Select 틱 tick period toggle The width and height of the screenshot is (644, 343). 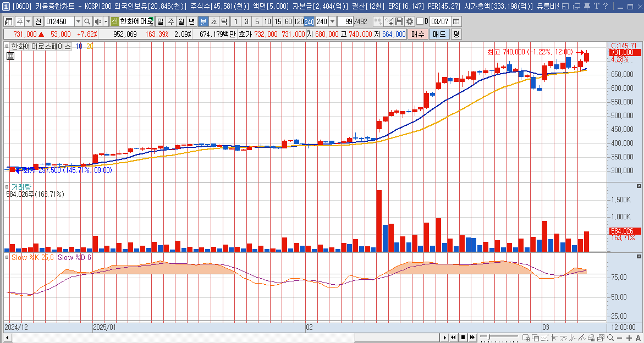pos(224,21)
